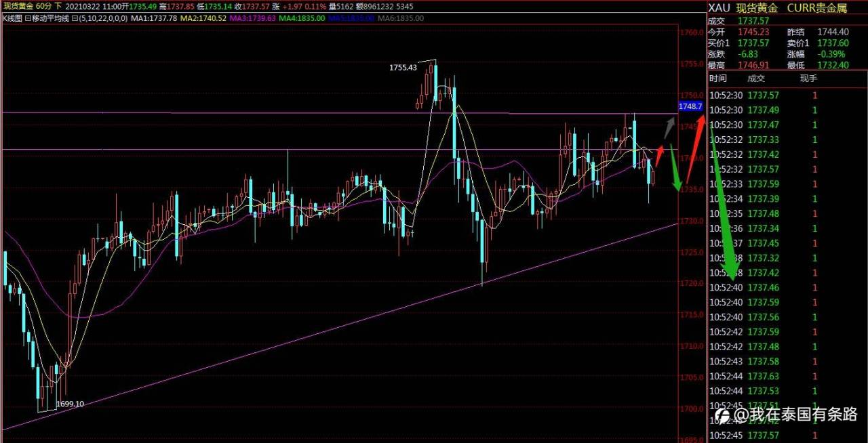Select the 10:52:36 tick row at 1737.34
The width and height of the screenshot is (868, 443).
(787, 228)
